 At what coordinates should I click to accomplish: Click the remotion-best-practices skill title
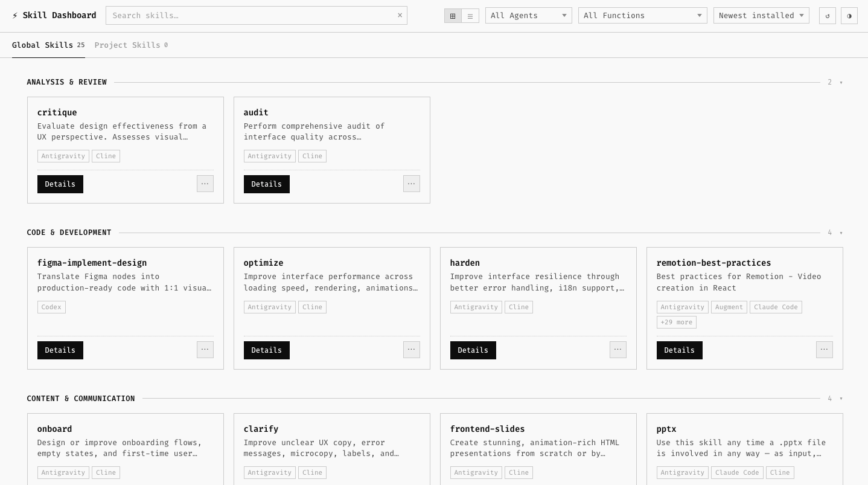(714, 263)
